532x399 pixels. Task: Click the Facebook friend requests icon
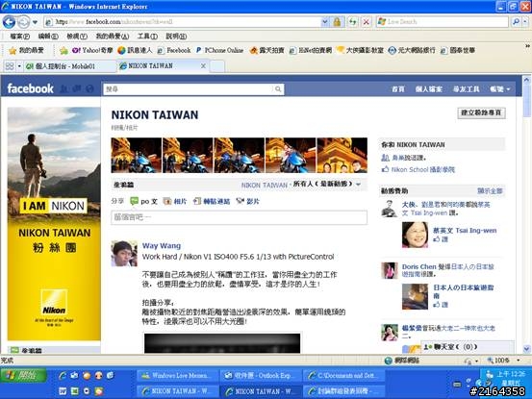[64, 88]
